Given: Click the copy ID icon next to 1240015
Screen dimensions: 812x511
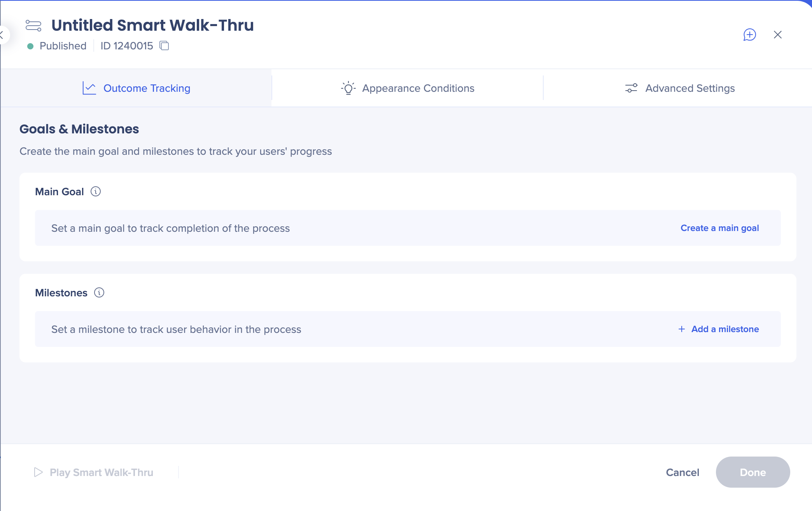Looking at the screenshot, I should click(164, 46).
